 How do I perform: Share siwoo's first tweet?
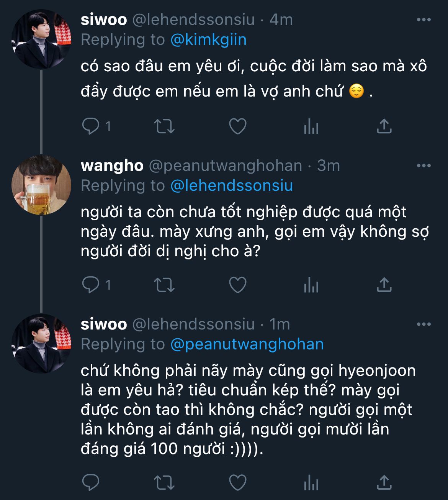tap(384, 126)
